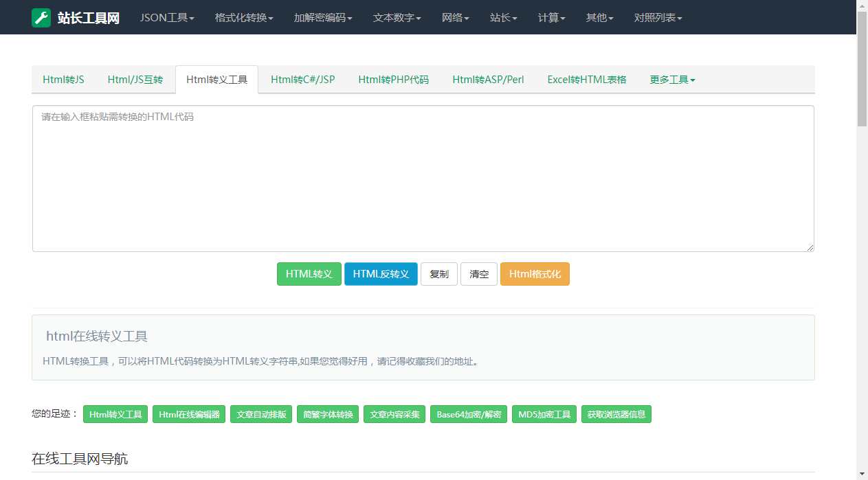Open the Base64加密/解密 footprint link
868x480 pixels.
(x=469, y=414)
